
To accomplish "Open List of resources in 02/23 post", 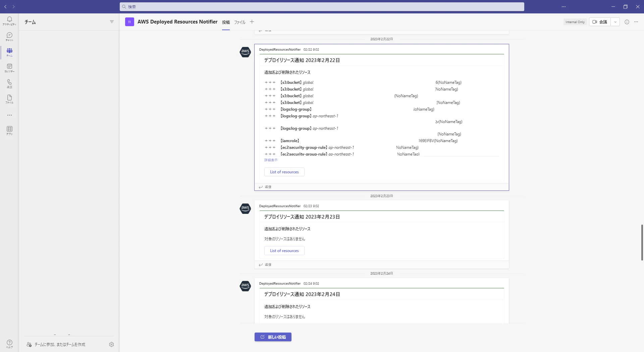I will (x=284, y=251).
